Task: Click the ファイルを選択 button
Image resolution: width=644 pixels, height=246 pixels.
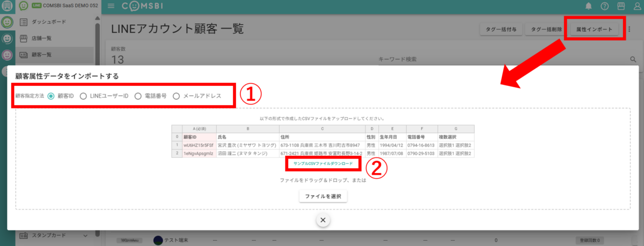Action: 323,197
